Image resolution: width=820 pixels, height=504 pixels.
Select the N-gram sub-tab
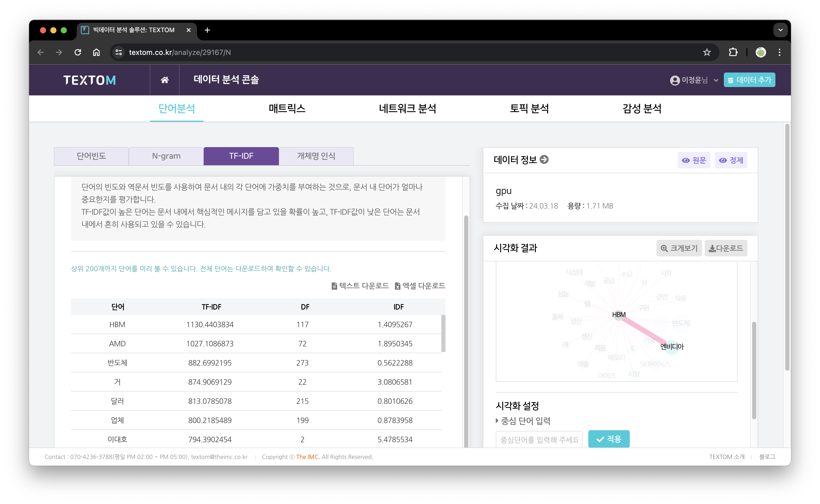[x=166, y=156]
